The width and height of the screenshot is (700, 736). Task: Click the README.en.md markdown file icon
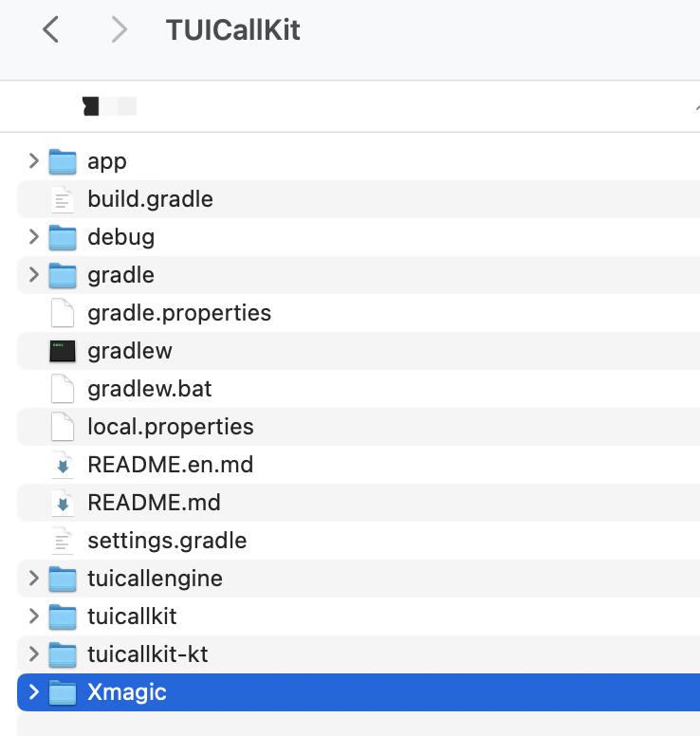tap(63, 465)
